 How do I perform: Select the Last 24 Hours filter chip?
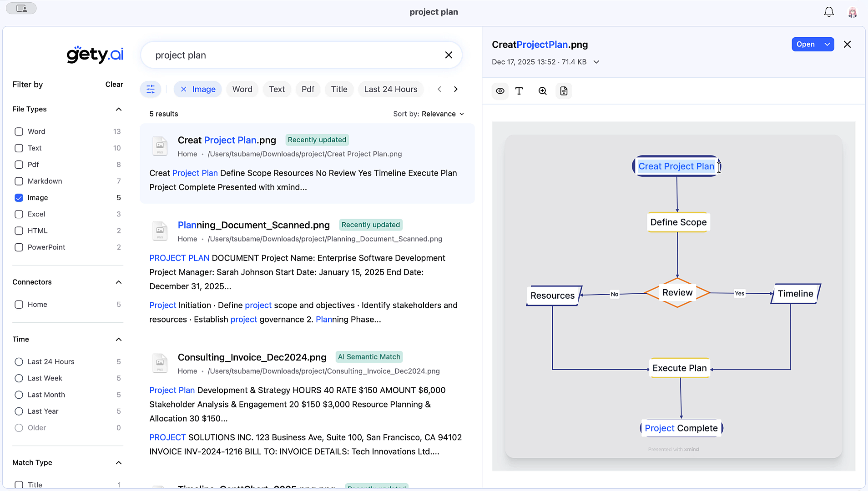tap(390, 89)
